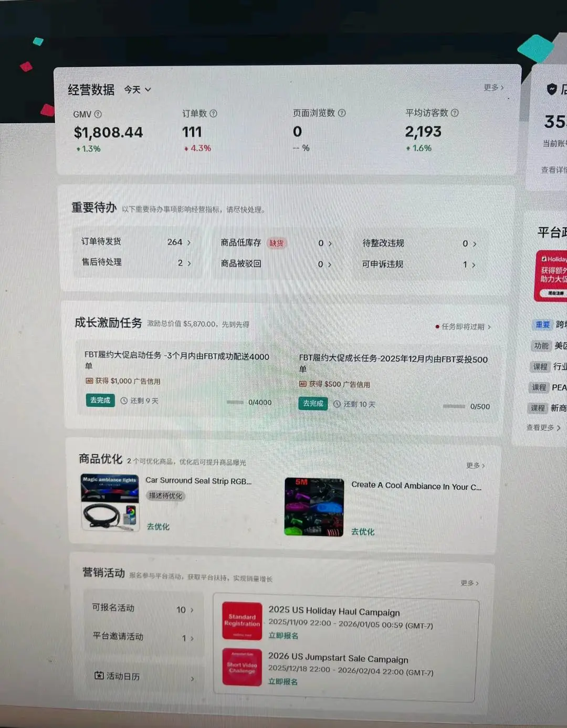Click the Standard Registration red badge
Screen dimensions: 567x728
point(241,621)
